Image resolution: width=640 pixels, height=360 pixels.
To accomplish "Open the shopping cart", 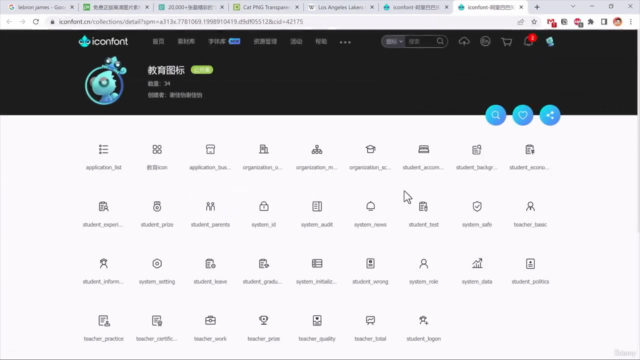I will (507, 42).
